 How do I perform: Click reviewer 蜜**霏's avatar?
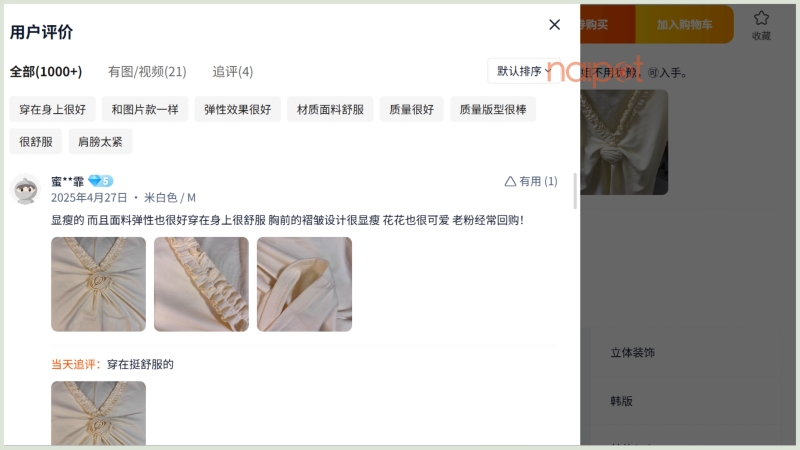(26, 189)
